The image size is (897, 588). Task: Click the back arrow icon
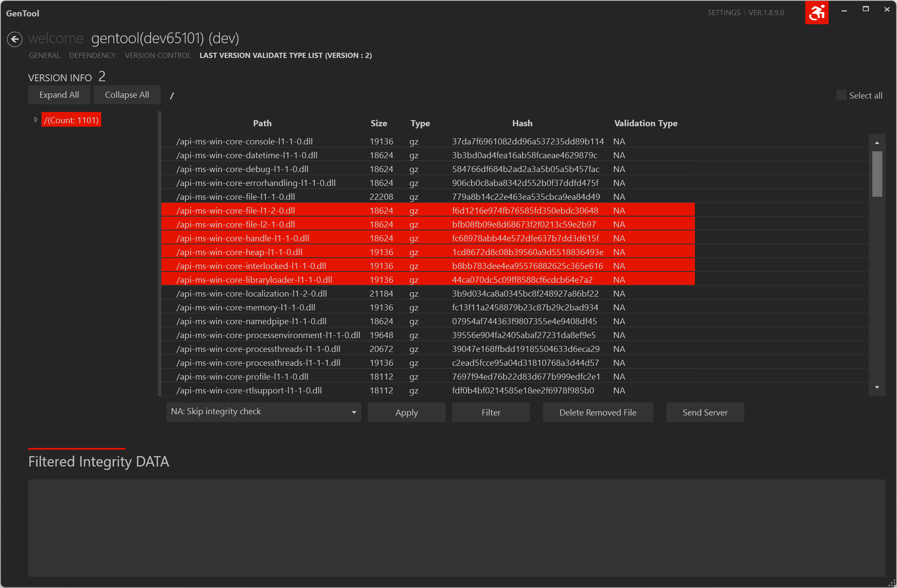[x=15, y=39]
